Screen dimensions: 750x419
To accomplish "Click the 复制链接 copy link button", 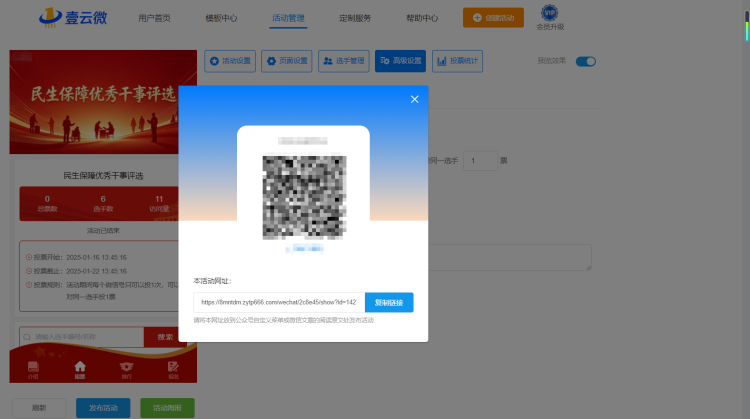I will [x=389, y=302].
